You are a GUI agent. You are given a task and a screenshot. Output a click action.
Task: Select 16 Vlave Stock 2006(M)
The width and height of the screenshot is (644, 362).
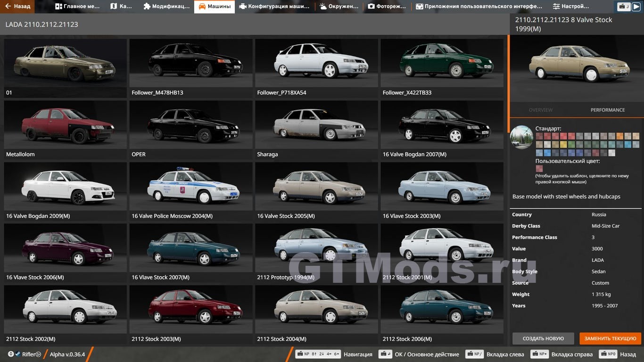(65, 253)
